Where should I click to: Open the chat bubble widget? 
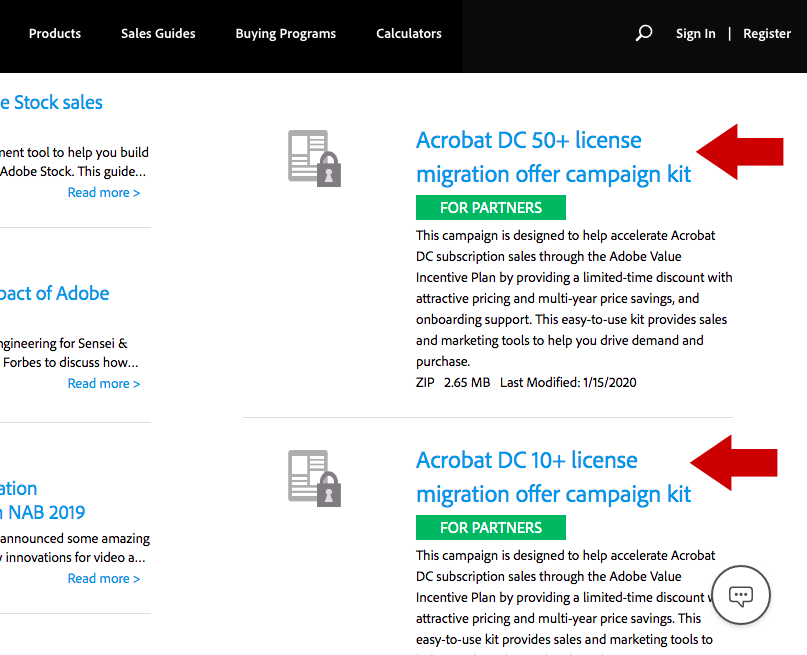coord(741,595)
